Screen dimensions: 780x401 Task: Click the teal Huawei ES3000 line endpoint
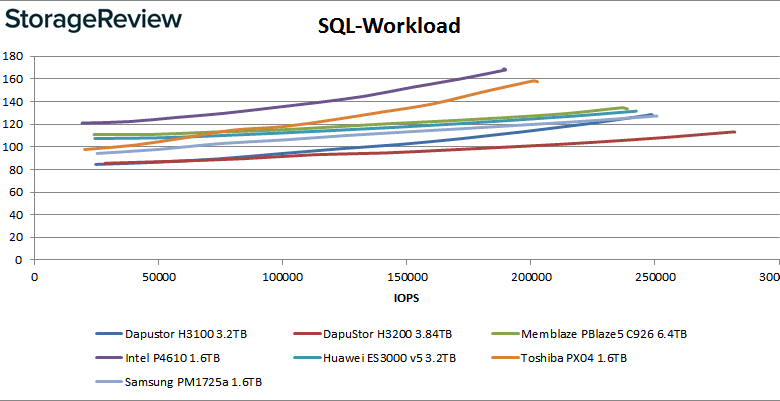(x=635, y=111)
